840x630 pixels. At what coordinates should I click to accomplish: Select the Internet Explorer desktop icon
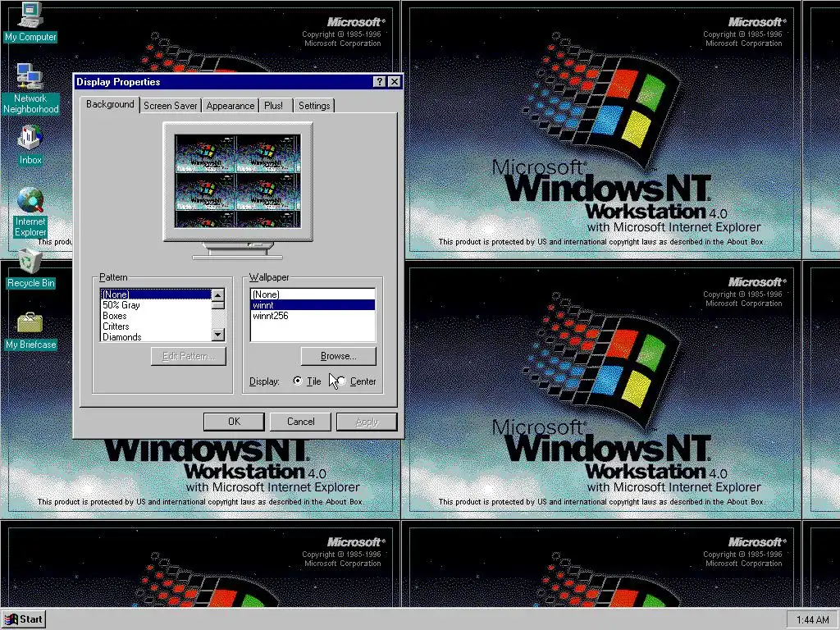coord(30,212)
